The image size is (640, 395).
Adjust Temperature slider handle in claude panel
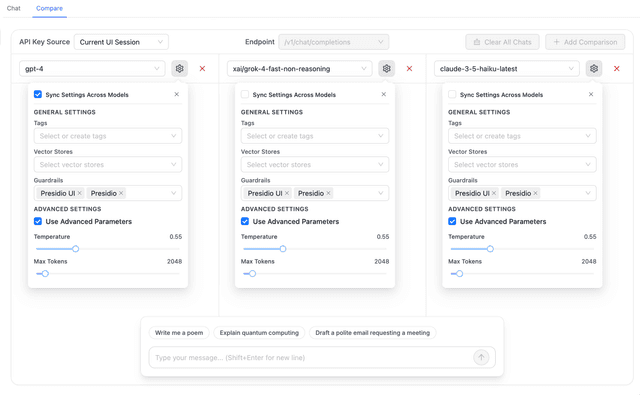tap(490, 249)
